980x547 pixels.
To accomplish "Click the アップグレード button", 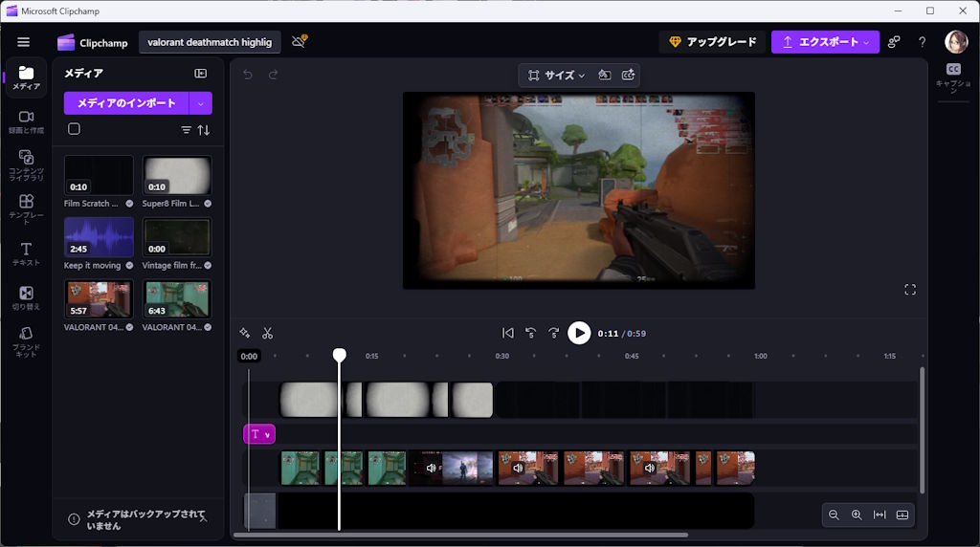I will pos(712,42).
